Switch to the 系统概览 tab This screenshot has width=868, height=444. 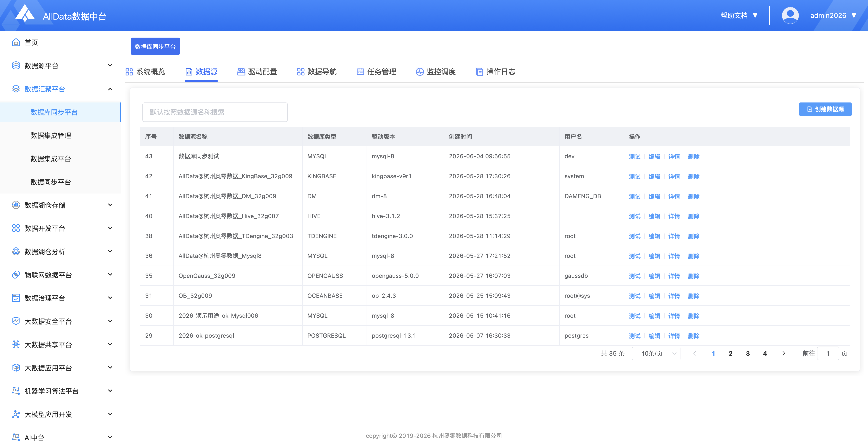pos(145,72)
